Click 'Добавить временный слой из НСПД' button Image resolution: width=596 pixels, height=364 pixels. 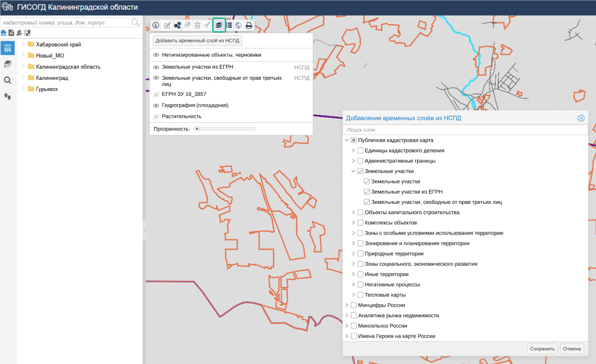click(x=198, y=41)
